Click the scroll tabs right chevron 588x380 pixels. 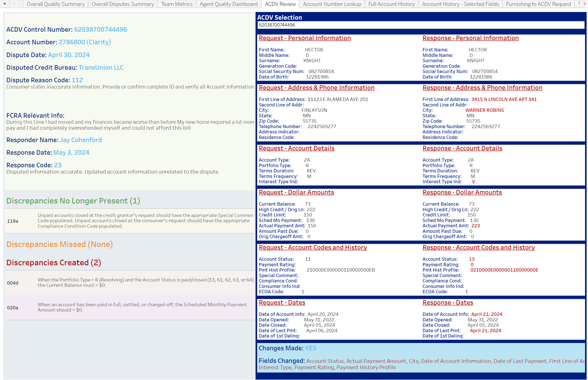584,4
